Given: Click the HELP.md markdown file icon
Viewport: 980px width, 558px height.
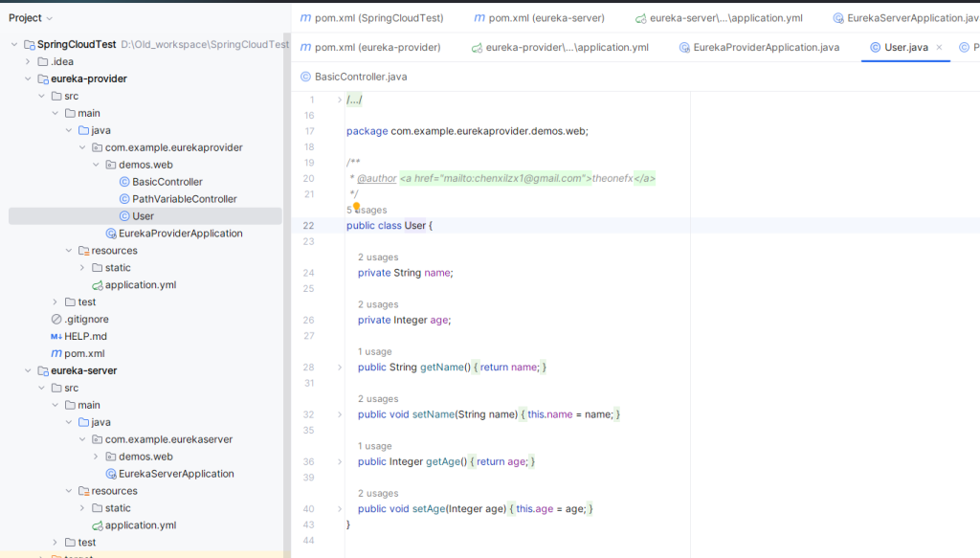Looking at the screenshot, I should pyautogui.click(x=56, y=337).
